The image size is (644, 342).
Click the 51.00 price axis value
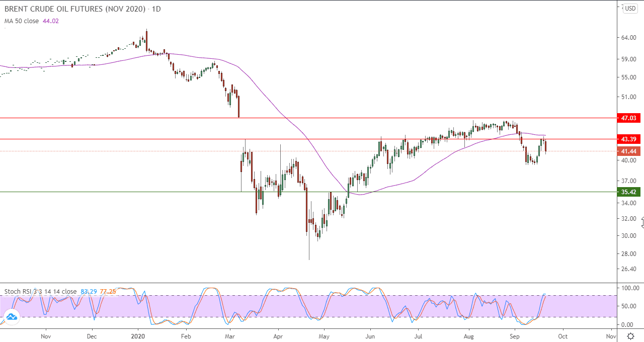click(x=629, y=97)
